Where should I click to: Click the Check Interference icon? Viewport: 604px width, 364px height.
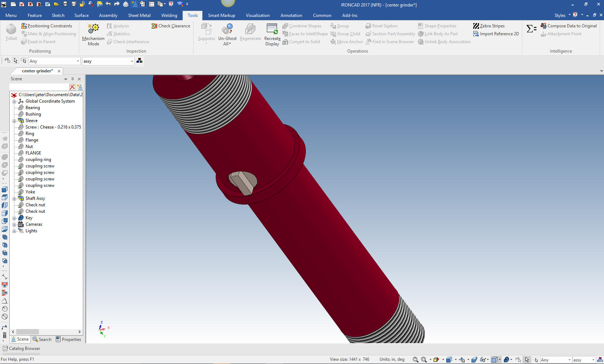(x=109, y=42)
